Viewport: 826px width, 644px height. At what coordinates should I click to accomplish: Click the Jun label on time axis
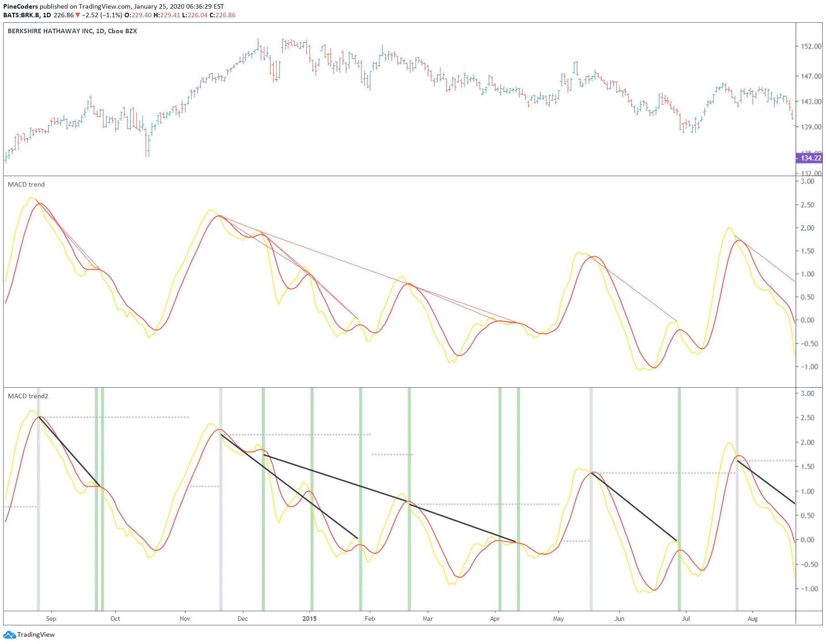coord(619,619)
